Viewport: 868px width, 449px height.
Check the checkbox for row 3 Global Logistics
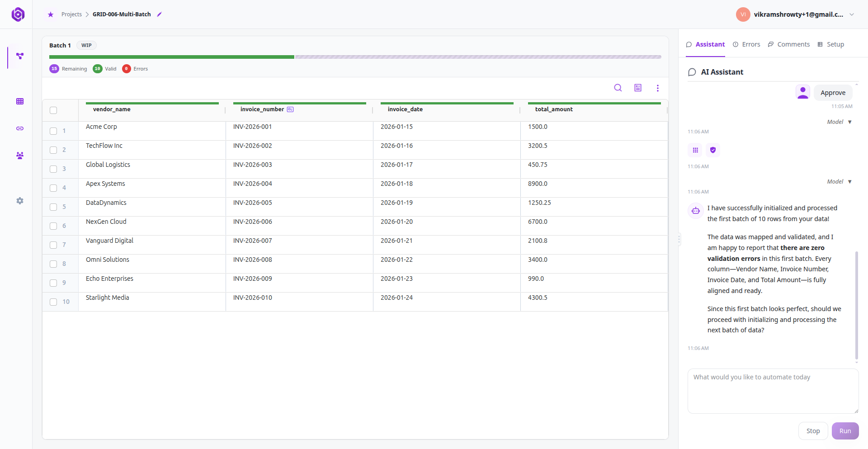(53, 169)
